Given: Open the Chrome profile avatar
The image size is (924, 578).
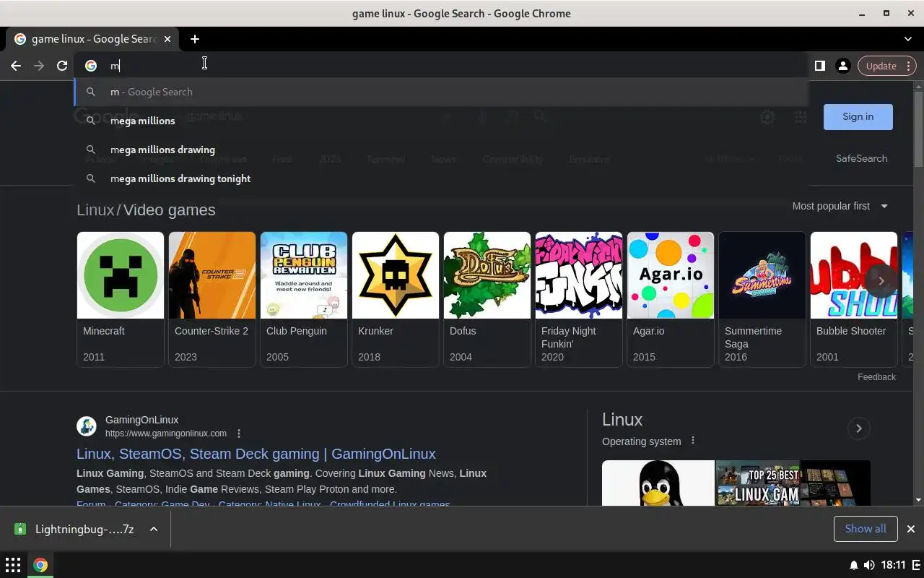Looking at the screenshot, I should pyautogui.click(x=842, y=66).
